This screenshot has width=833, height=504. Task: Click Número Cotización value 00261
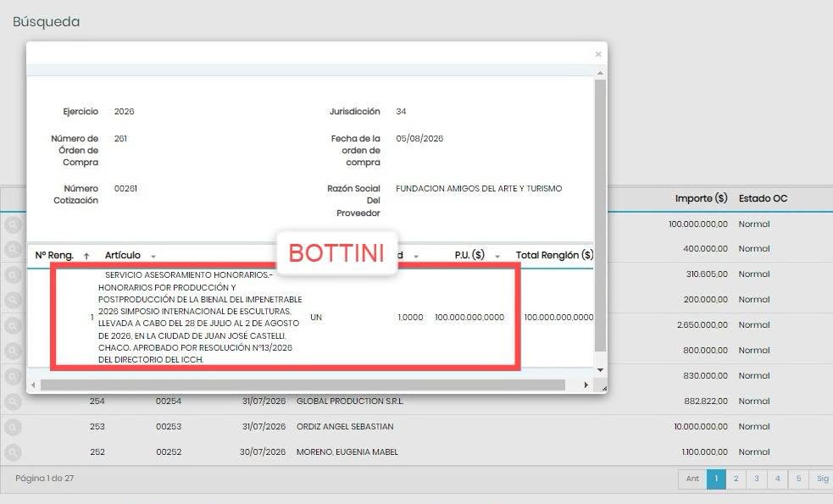coord(125,189)
